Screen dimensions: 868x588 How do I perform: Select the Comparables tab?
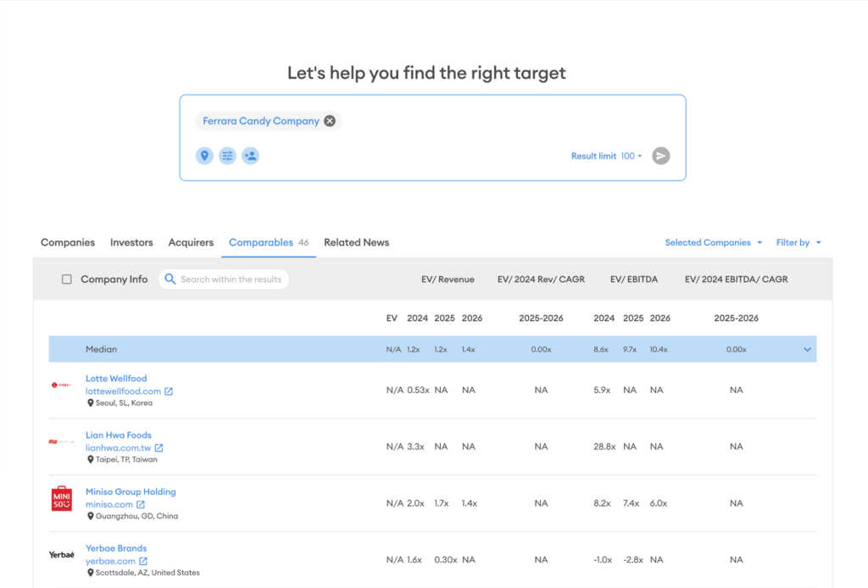[269, 243]
